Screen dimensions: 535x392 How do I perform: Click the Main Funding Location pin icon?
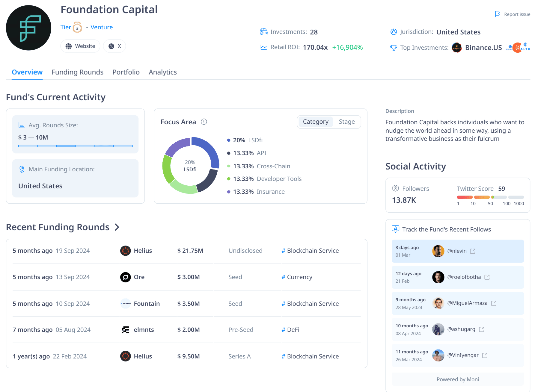pos(22,169)
